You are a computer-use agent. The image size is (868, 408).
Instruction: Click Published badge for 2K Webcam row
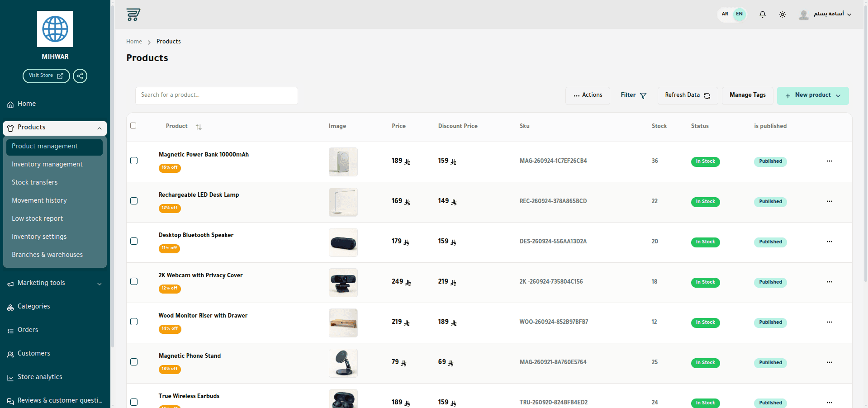[770, 282]
